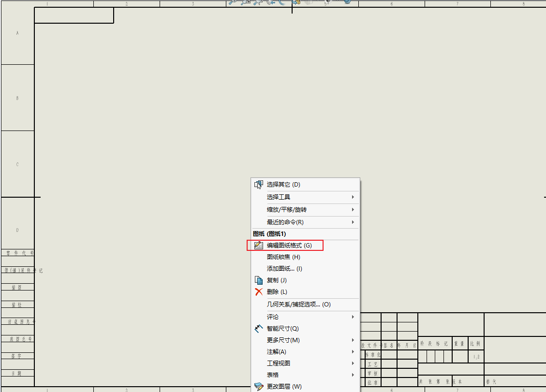Image resolution: width=546 pixels, height=392 pixels.
Task: Expand the 表格 tables submenu
Action: tap(305, 375)
